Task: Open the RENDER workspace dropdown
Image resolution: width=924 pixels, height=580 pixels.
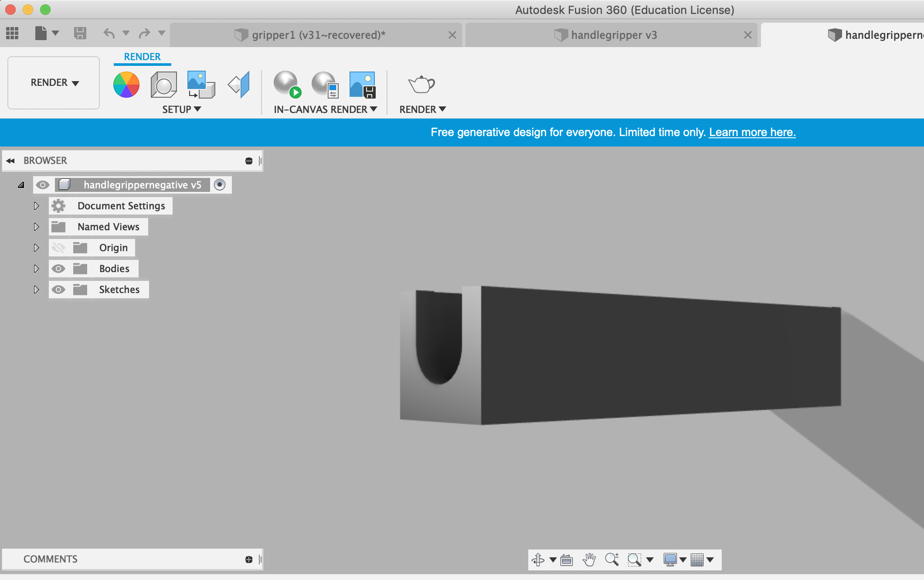Action: 54,83
